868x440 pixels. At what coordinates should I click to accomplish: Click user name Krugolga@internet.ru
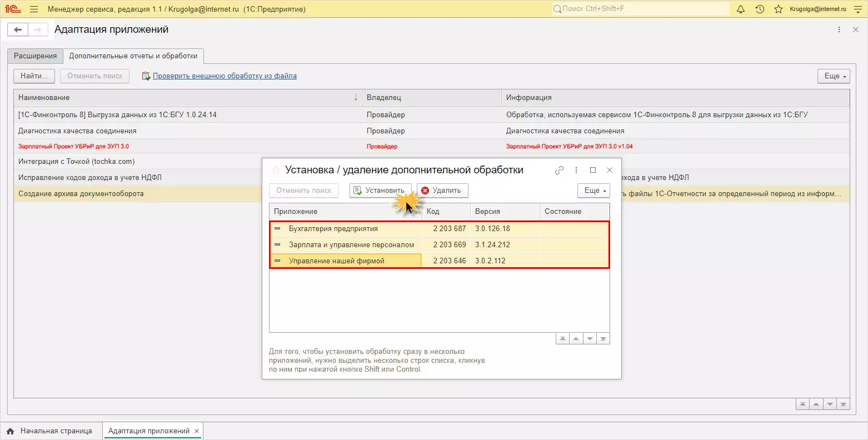[x=818, y=9]
